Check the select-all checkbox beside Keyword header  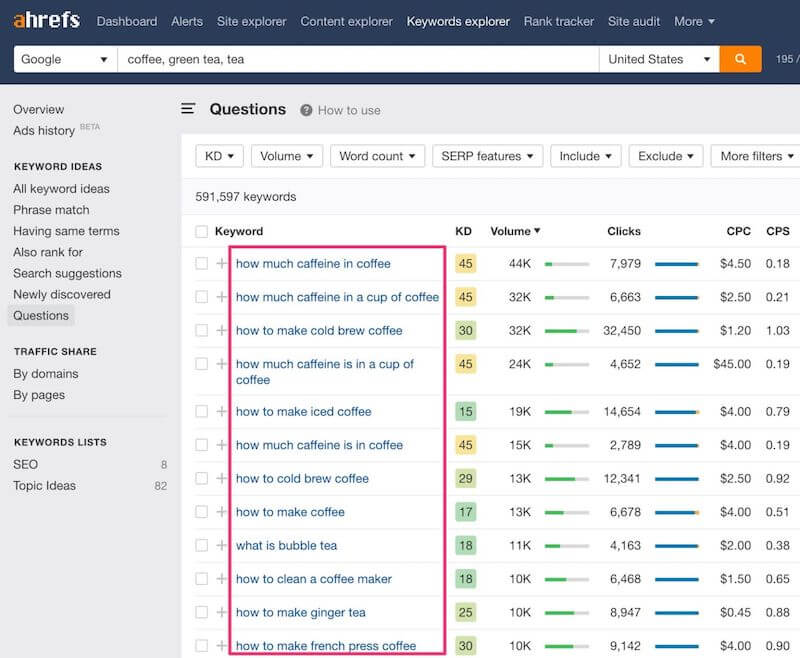(202, 232)
